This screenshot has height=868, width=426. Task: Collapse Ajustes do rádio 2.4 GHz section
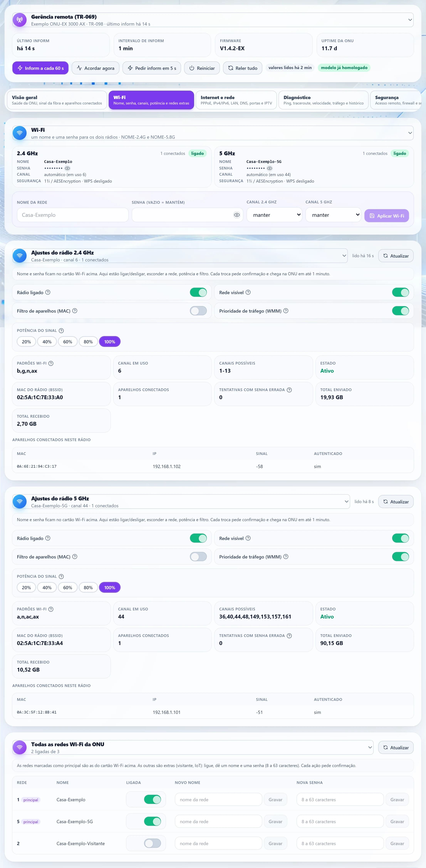pos(344,256)
